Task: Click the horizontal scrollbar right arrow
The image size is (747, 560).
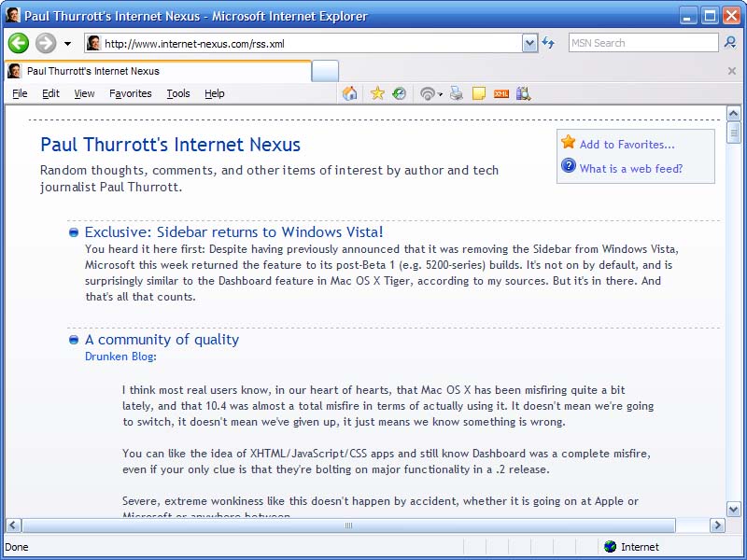Action: click(x=717, y=525)
